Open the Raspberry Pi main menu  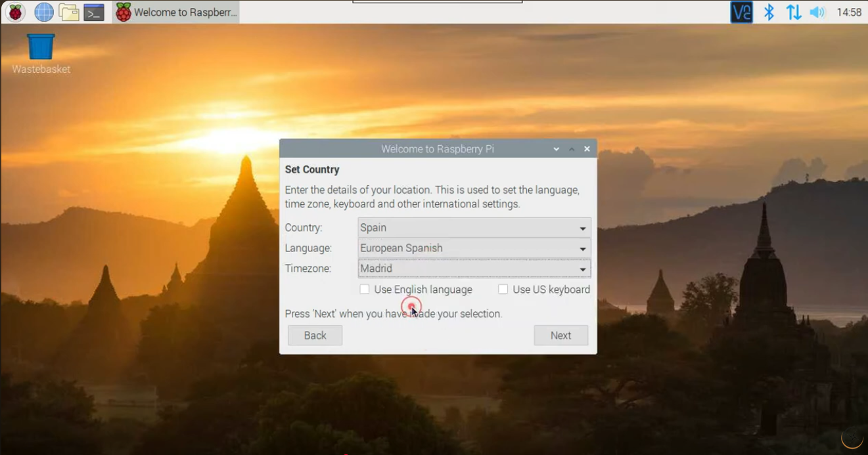16,12
